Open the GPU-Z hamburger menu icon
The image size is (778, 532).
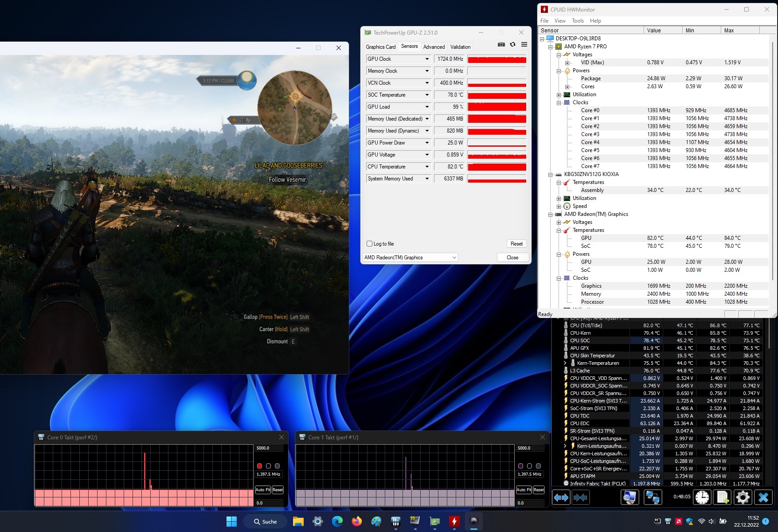pos(524,44)
